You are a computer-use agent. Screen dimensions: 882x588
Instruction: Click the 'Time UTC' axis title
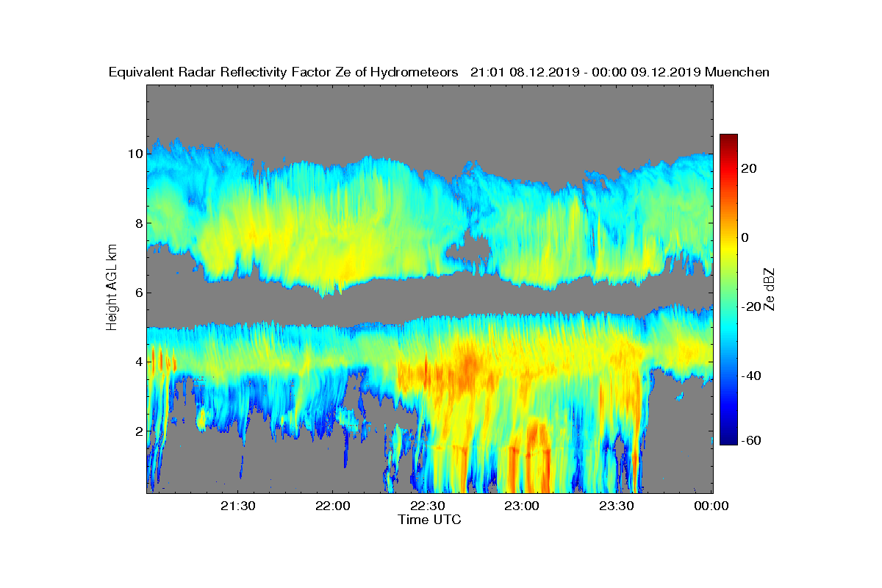430,520
